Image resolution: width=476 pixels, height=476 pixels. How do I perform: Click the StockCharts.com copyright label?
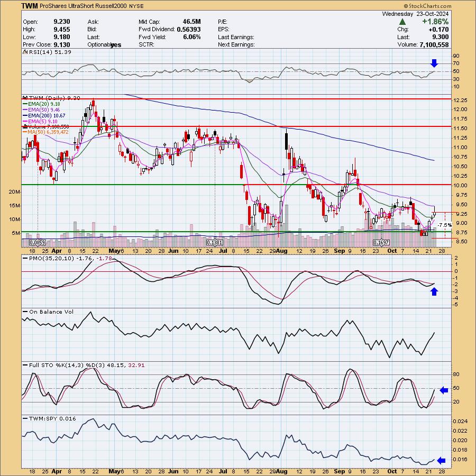coord(427,6)
